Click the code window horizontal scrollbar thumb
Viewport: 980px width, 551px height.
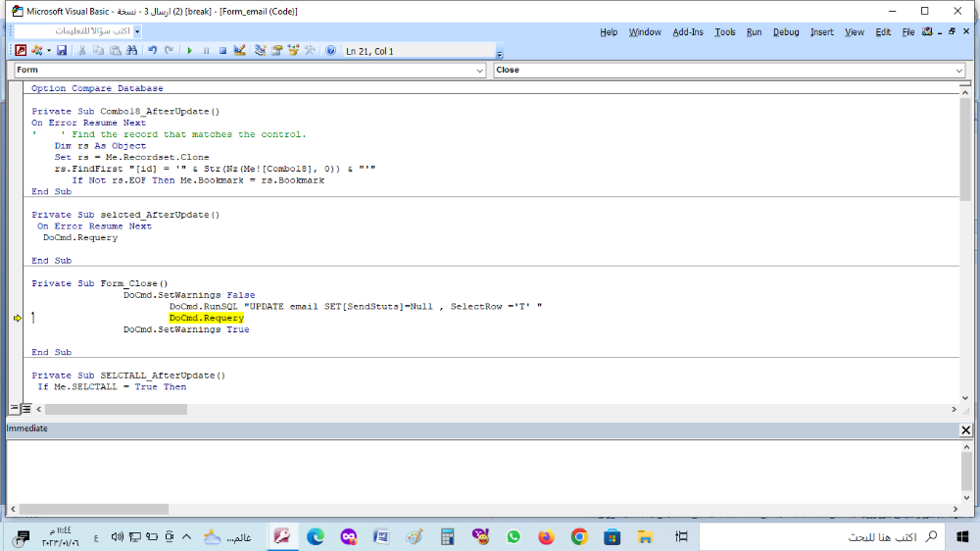pyautogui.click(x=116, y=409)
